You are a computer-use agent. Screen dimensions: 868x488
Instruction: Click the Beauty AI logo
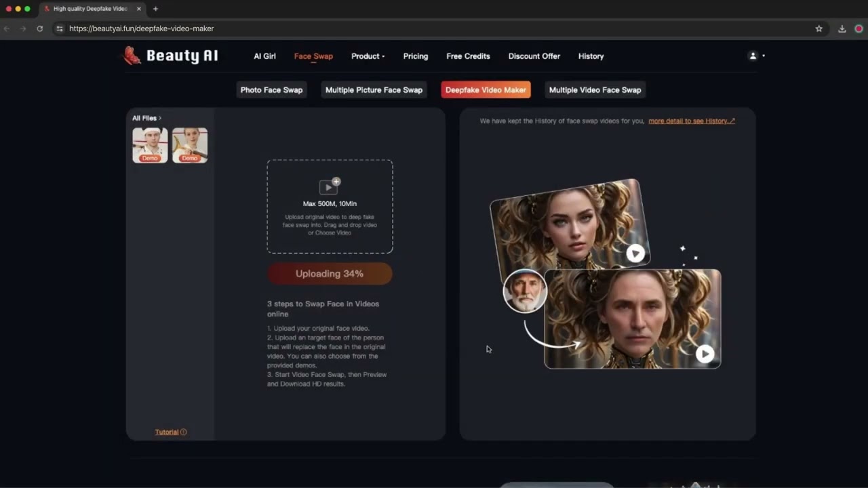point(170,56)
